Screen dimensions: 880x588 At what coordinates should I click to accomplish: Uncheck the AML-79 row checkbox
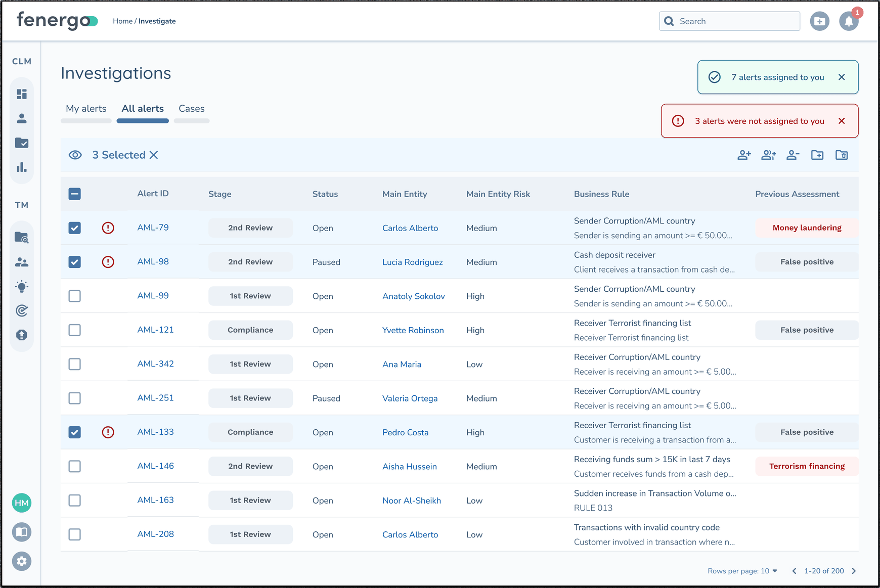point(75,228)
